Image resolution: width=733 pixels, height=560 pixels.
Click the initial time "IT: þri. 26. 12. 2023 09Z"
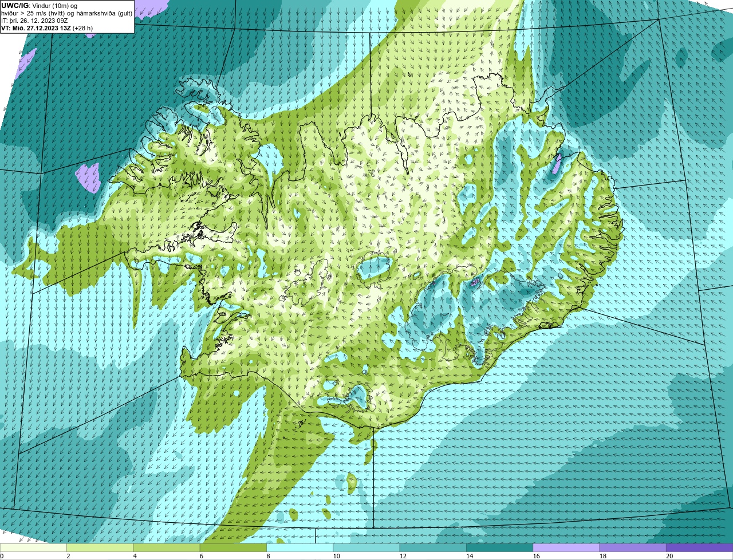tap(35, 21)
